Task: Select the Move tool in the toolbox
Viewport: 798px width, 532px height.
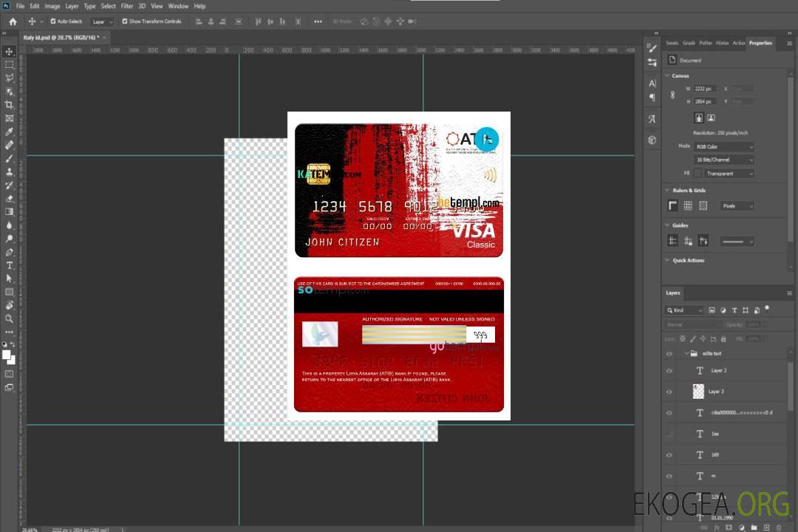Action: click(9, 52)
